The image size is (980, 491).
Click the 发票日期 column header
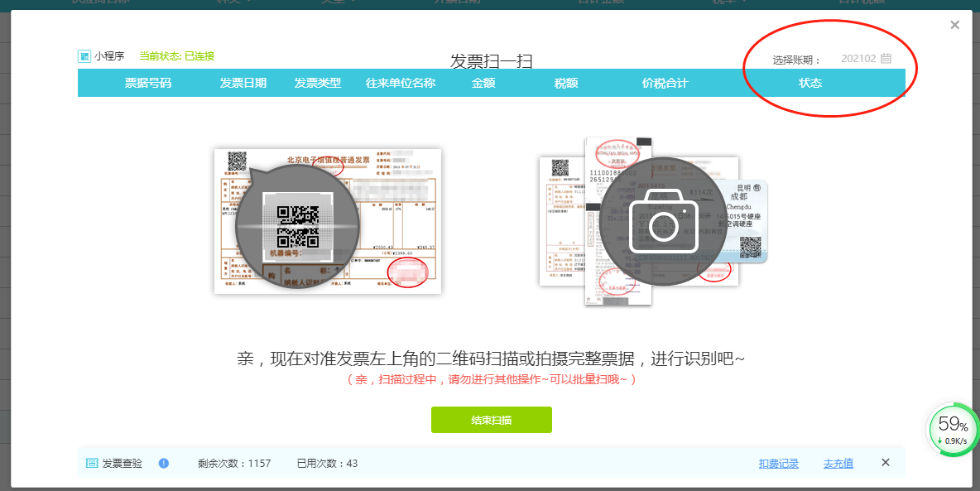tap(243, 83)
